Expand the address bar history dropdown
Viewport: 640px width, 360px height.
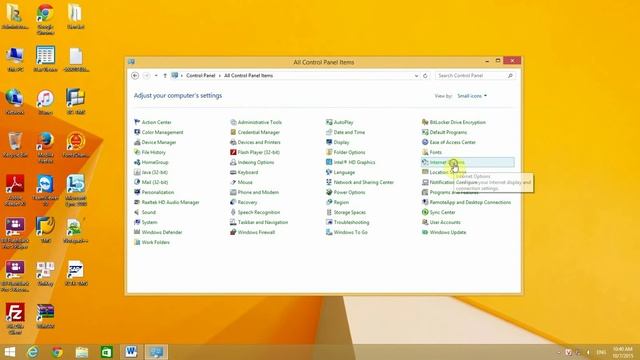(x=416, y=76)
